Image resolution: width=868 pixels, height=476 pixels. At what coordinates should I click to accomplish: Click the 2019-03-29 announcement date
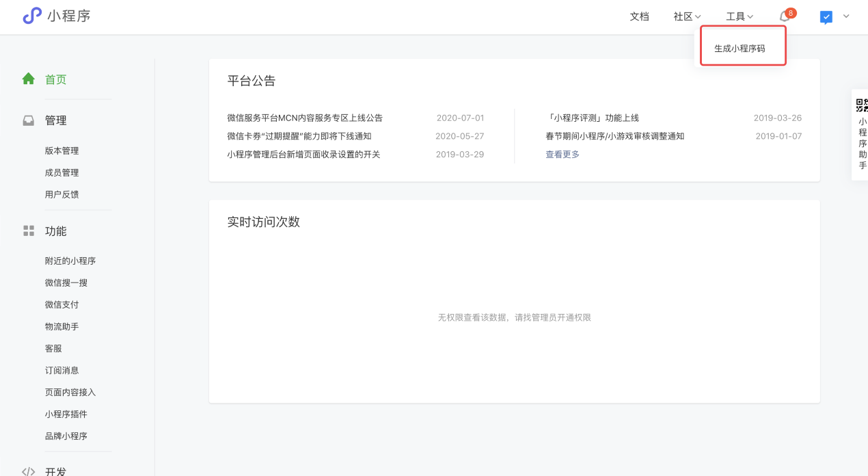pyautogui.click(x=460, y=155)
